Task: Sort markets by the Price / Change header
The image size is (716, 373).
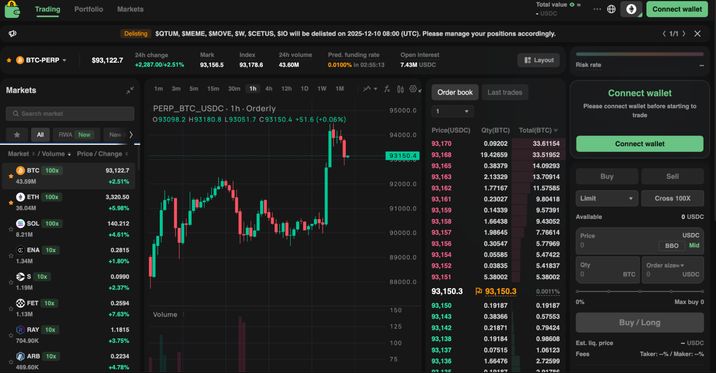Action: [x=102, y=154]
